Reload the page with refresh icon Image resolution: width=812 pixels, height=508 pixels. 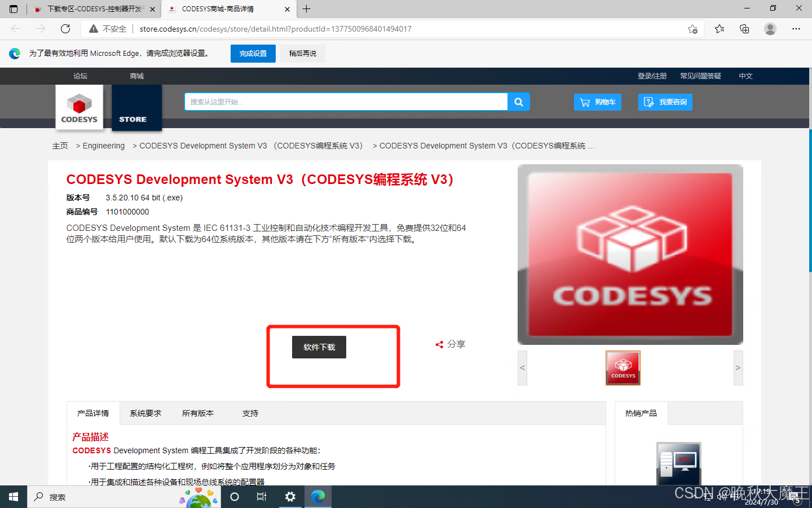(65, 29)
